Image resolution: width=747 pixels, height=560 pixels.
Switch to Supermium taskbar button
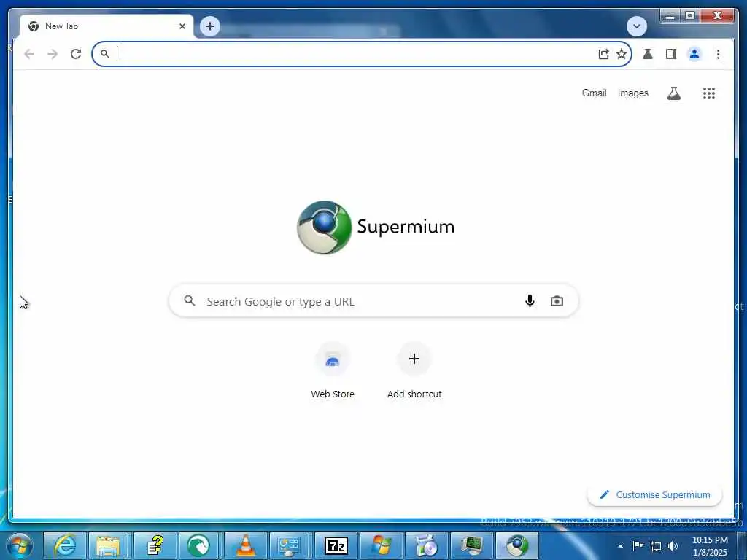(x=517, y=545)
